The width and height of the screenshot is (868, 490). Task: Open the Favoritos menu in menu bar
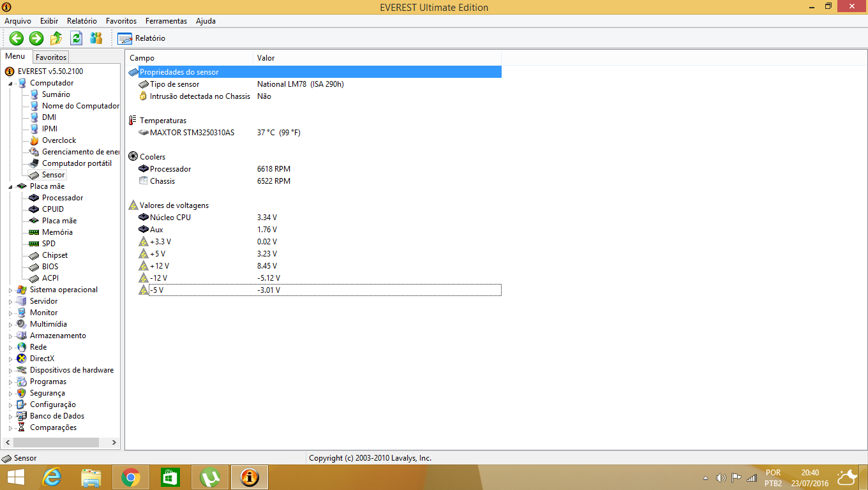[x=121, y=21]
